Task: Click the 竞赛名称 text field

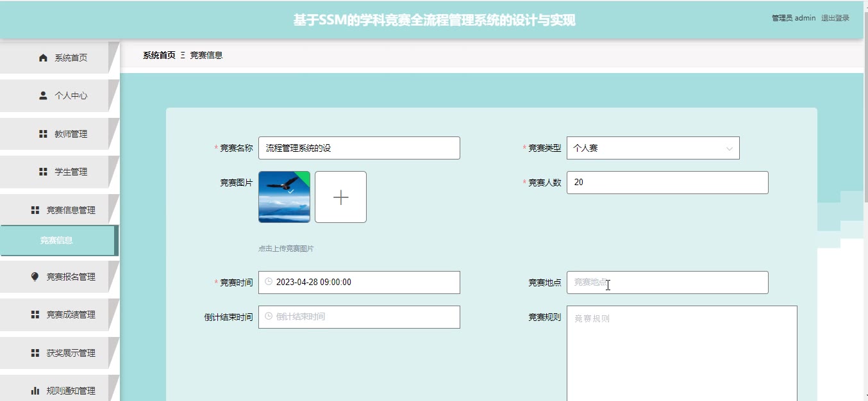Action: tap(359, 148)
